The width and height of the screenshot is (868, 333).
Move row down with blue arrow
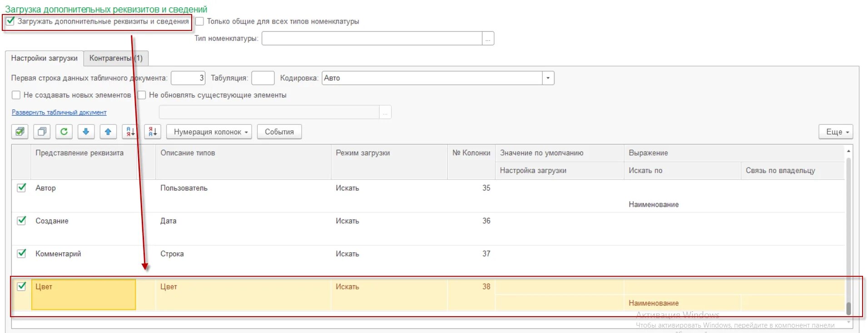pyautogui.click(x=86, y=132)
